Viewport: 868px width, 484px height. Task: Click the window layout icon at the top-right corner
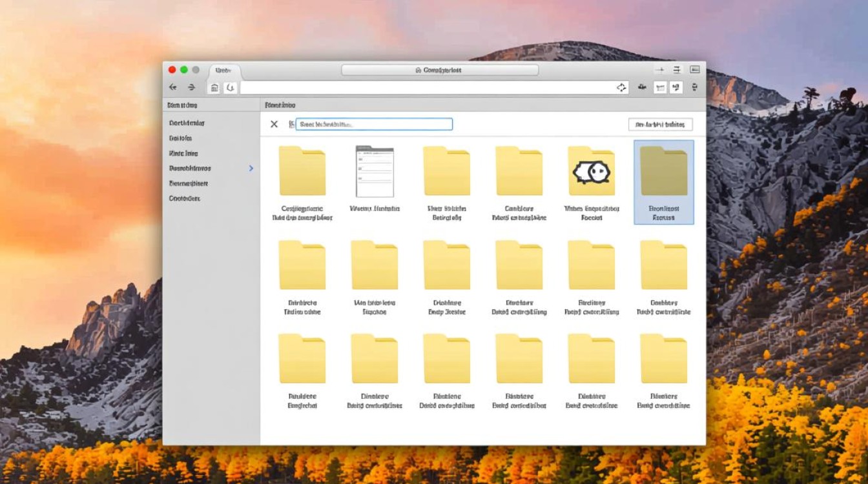pyautogui.click(x=695, y=70)
